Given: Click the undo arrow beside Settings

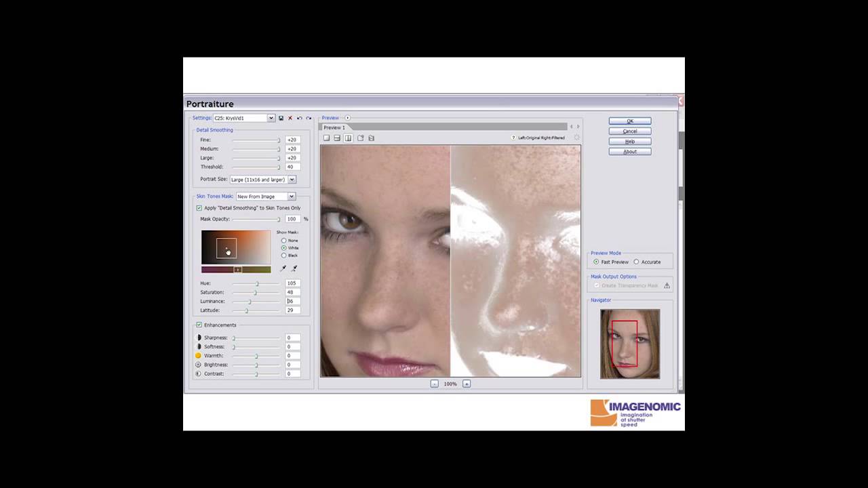Looking at the screenshot, I should (299, 118).
